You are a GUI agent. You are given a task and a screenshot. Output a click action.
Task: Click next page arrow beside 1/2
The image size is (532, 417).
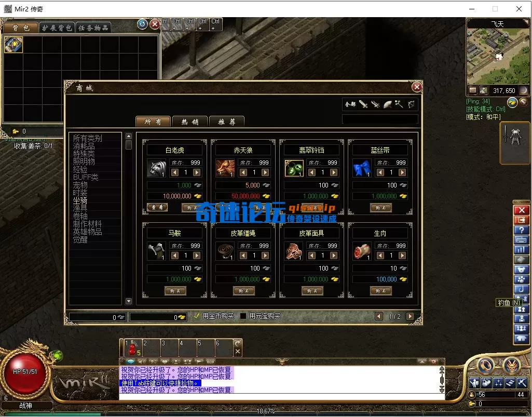(410, 315)
